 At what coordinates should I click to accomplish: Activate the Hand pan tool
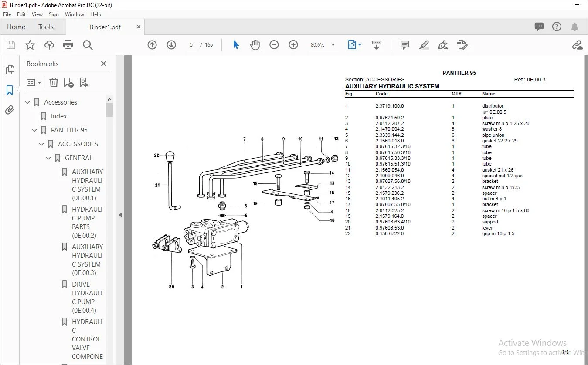(x=255, y=45)
